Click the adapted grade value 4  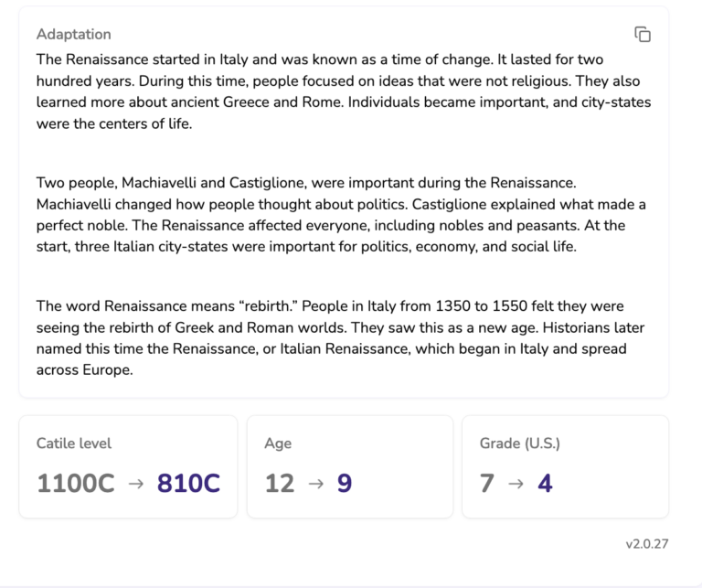pos(545,484)
